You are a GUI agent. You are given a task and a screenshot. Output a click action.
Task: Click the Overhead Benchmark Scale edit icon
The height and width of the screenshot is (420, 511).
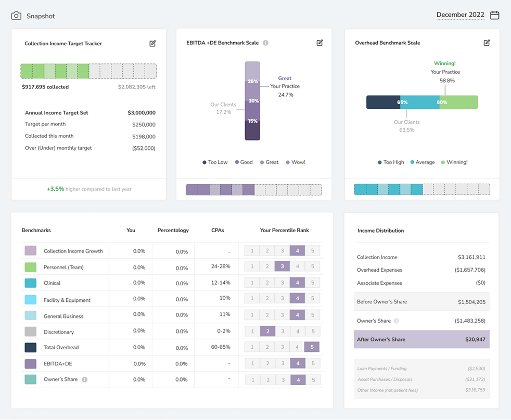pyautogui.click(x=487, y=43)
